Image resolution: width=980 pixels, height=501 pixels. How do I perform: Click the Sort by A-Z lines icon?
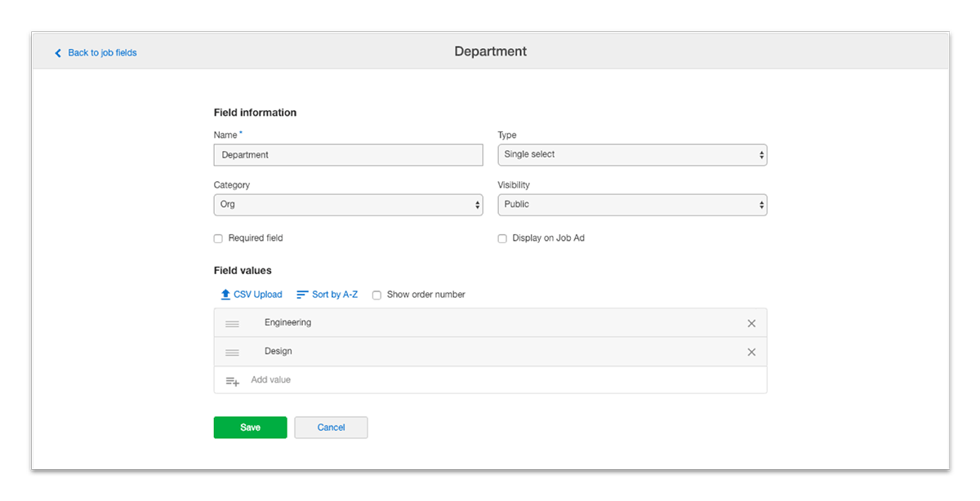click(302, 295)
